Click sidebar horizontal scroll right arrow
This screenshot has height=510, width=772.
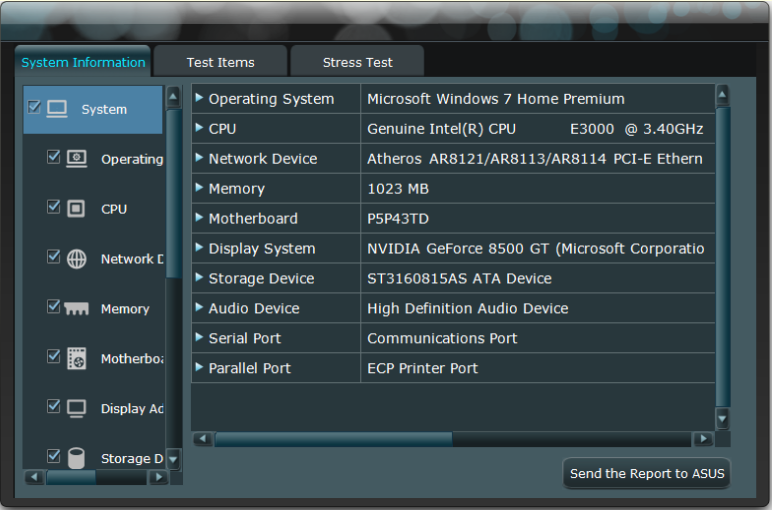pyautogui.click(x=158, y=477)
